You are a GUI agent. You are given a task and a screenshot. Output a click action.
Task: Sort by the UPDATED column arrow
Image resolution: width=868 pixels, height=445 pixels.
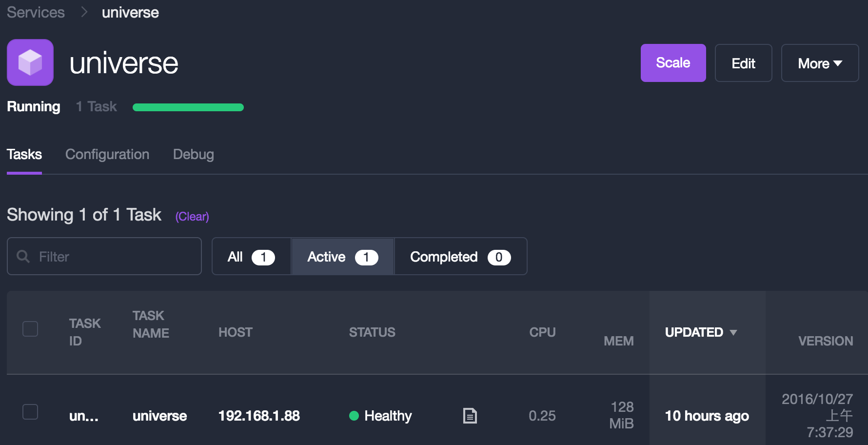733,332
